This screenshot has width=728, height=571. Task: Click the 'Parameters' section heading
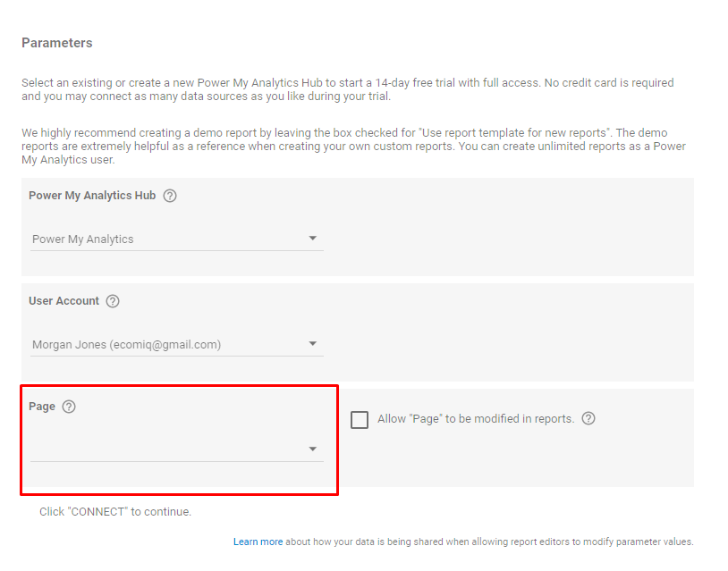[x=57, y=43]
